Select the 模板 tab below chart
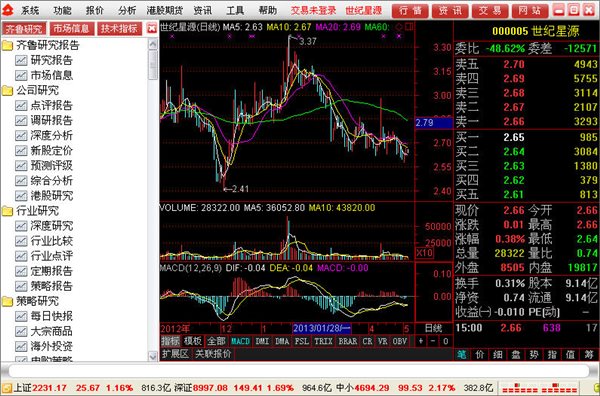 pyautogui.click(x=193, y=341)
